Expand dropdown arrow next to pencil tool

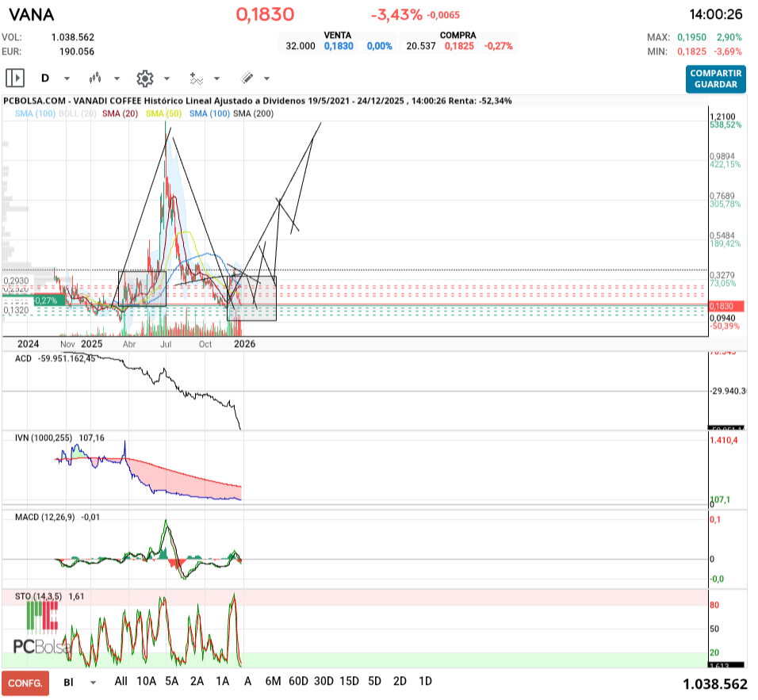[x=266, y=78]
